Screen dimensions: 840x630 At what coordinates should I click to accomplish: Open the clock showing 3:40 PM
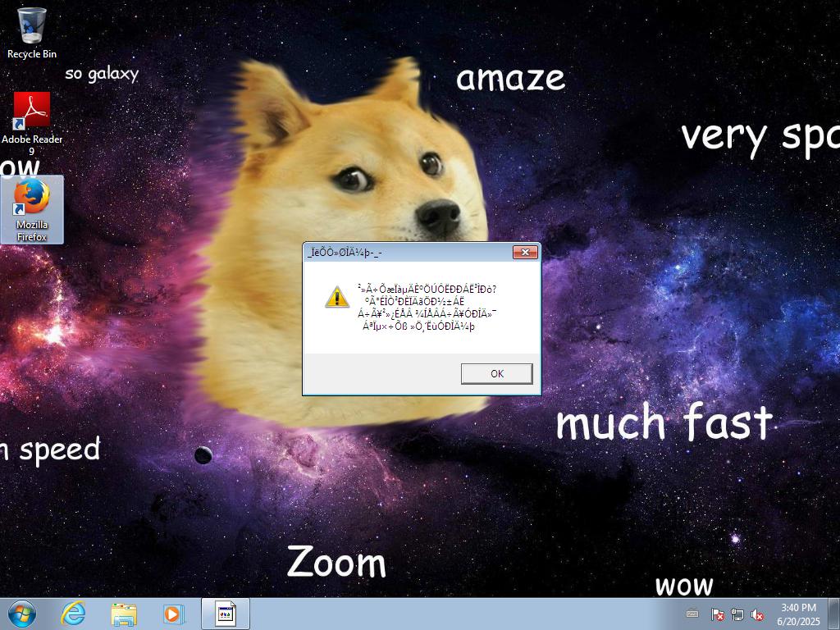(x=798, y=614)
